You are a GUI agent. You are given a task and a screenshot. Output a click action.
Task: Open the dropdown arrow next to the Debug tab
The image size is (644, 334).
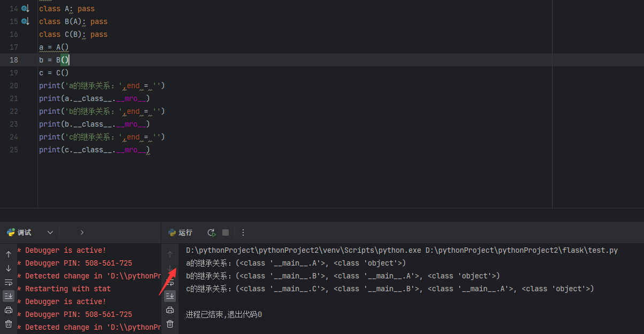click(50, 232)
